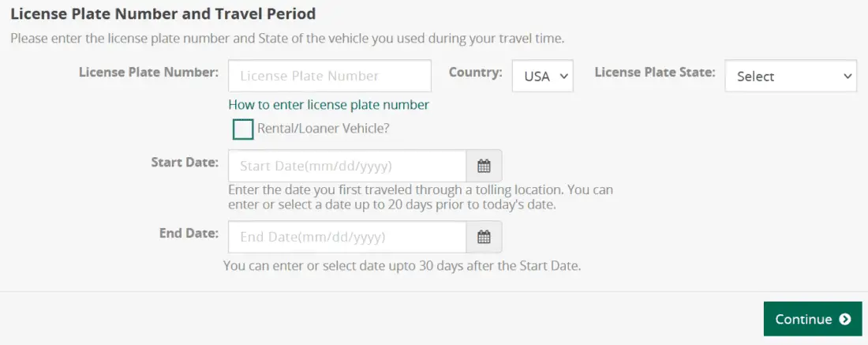
Task: Click the 'License Plate State:' field label
Action: click(655, 72)
